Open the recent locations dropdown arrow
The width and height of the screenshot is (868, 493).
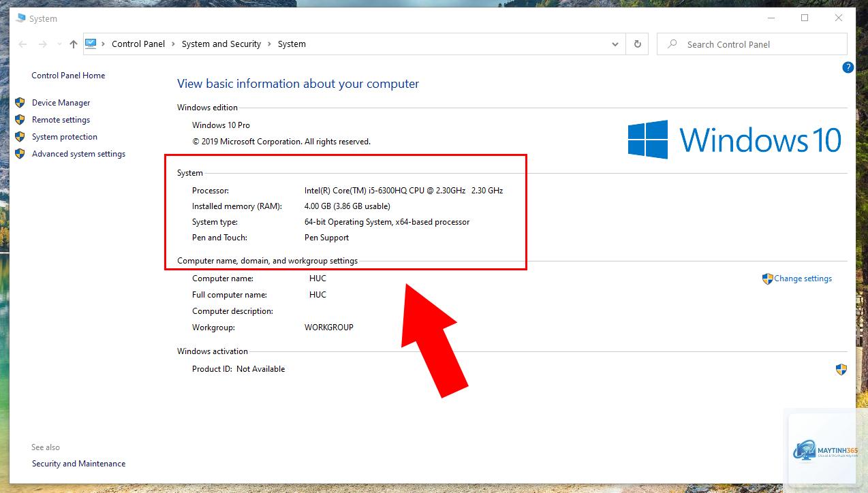[59, 44]
